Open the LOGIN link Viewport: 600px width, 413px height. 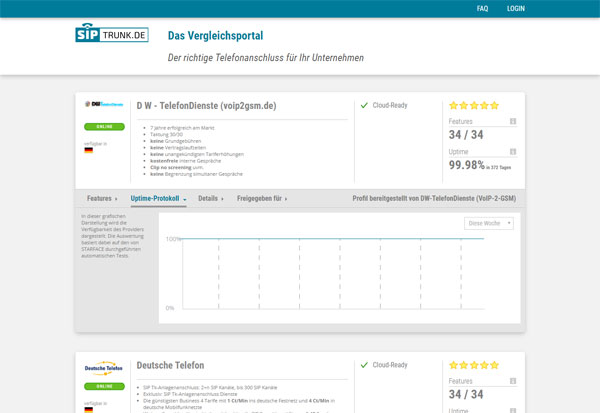point(515,8)
